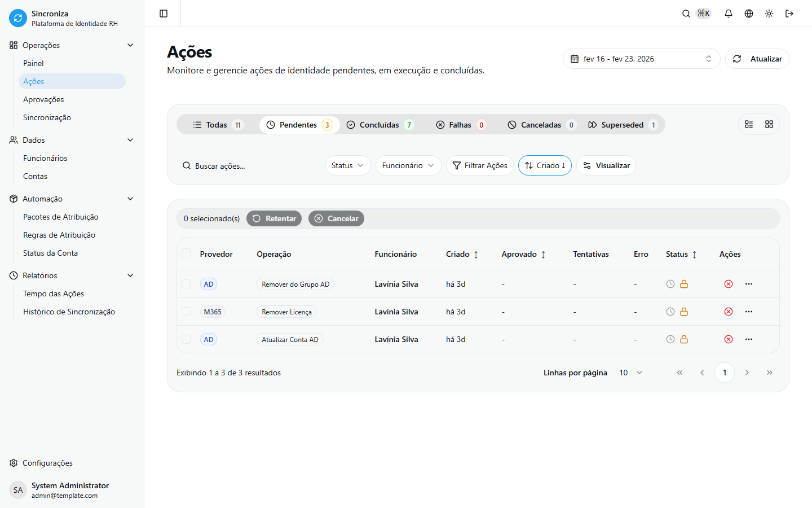Switch to grid view layout icon
The width and height of the screenshot is (812, 508).
pyautogui.click(x=769, y=124)
